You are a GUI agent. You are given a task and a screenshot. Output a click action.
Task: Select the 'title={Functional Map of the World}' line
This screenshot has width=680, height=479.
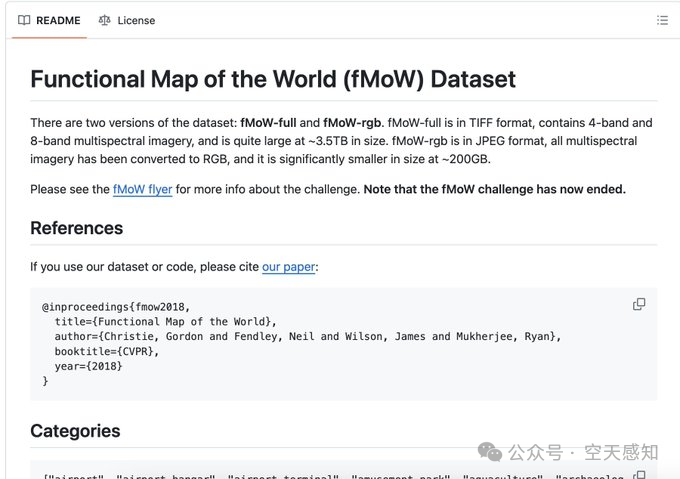click(165, 322)
